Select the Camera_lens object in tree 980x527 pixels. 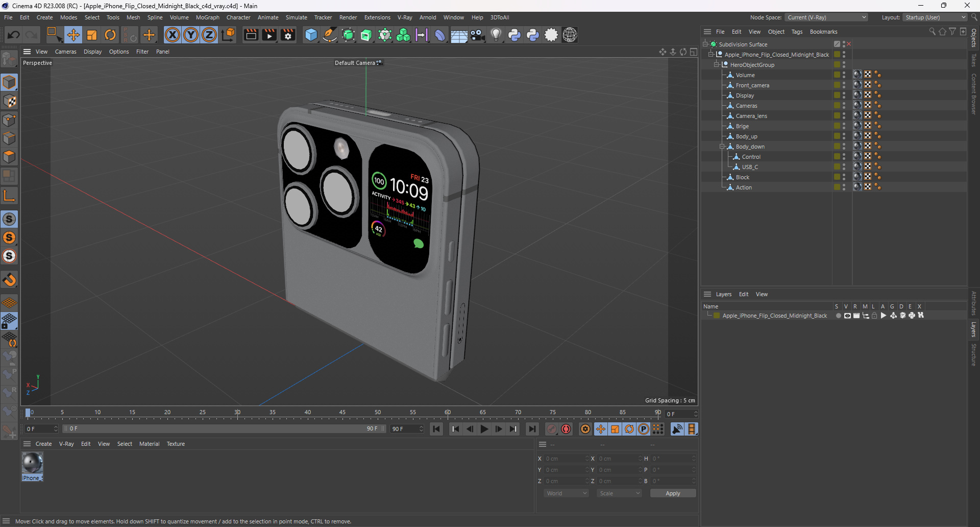coord(751,116)
